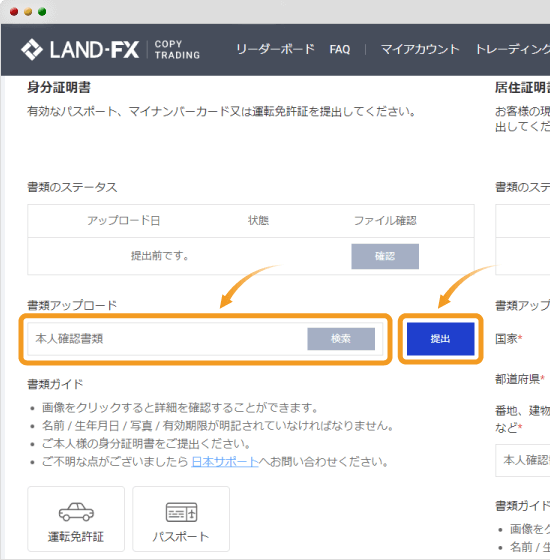Click the 書類のステータス label under 身分証明書
Image resolution: width=550 pixels, height=560 pixels.
(72, 187)
